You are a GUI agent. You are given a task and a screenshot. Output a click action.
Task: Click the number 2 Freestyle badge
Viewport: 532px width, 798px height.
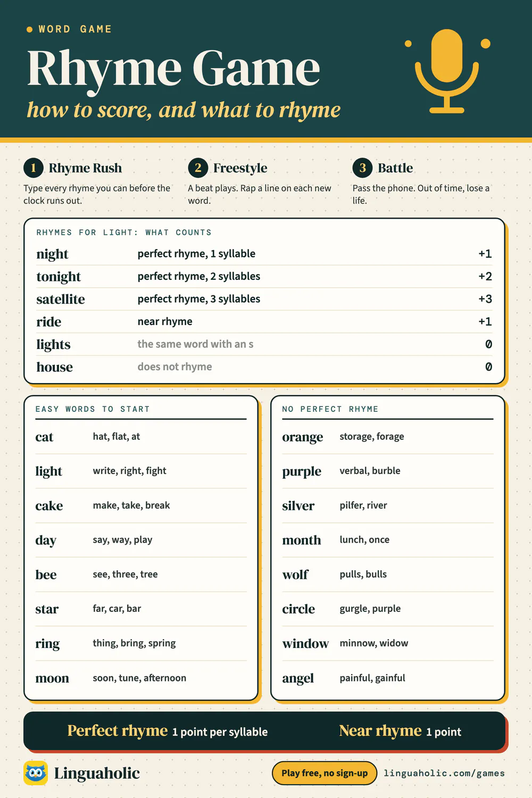point(198,168)
